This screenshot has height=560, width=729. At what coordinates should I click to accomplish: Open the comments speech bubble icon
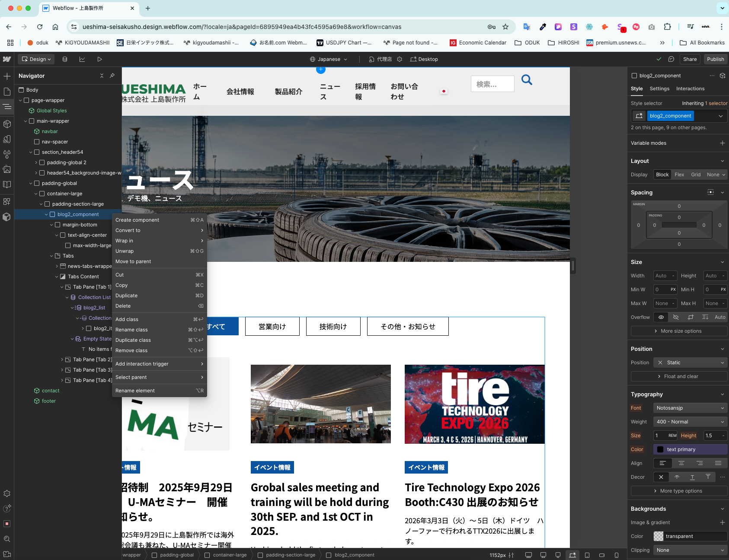tap(671, 59)
